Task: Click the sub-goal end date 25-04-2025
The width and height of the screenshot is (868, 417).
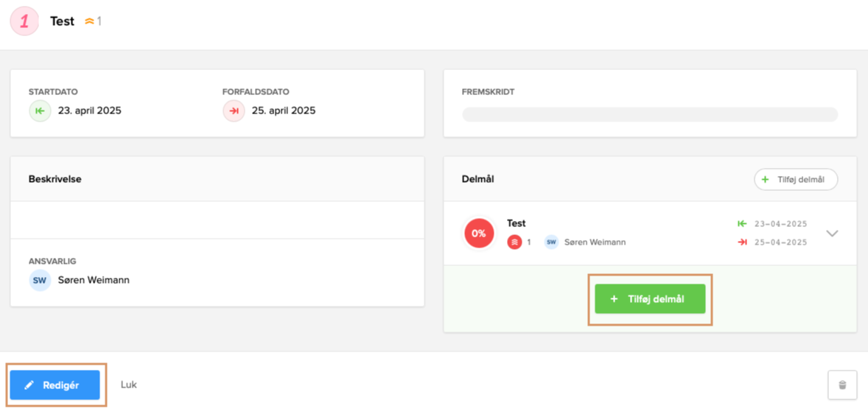Action: 780,242
